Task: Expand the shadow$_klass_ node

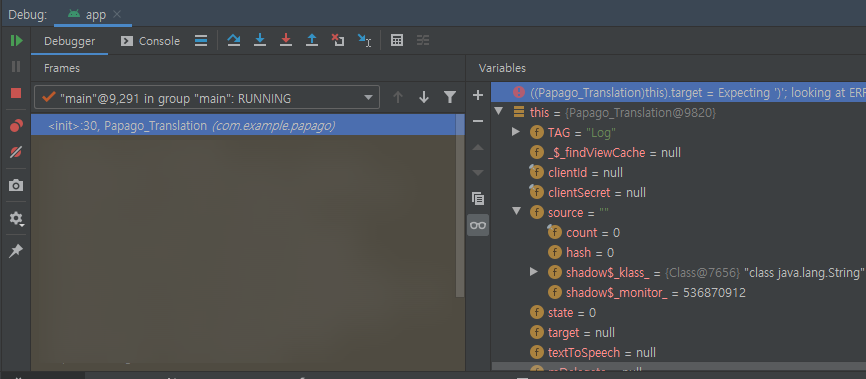Action: (534, 272)
